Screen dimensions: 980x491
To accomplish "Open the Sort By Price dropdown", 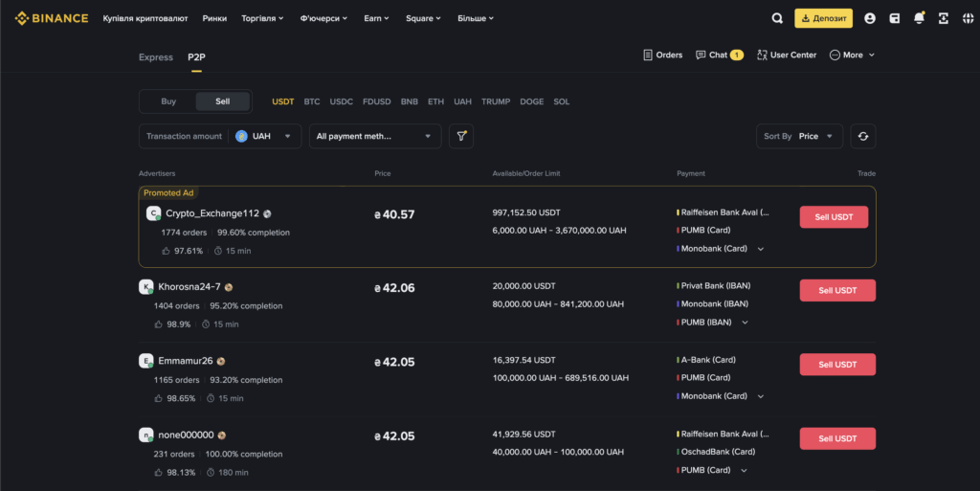I will (802, 136).
